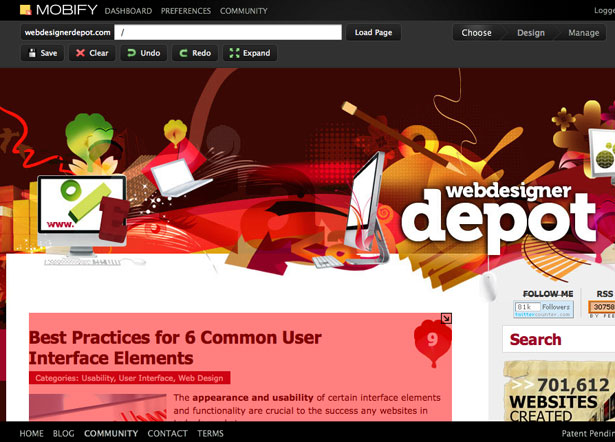The image size is (615, 442).
Task: Open the Contact footer link
Action: click(x=167, y=433)
